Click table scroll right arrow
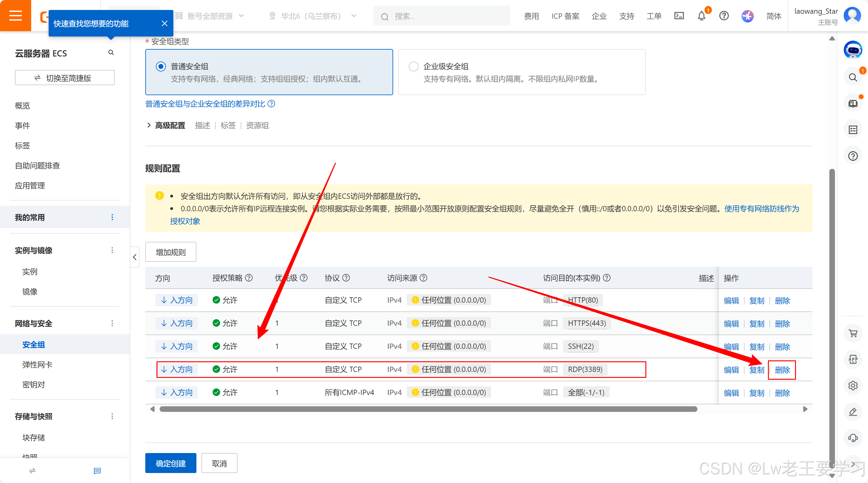Image resolution: width=868 pixels, height=483 pixels. point(805,409)
